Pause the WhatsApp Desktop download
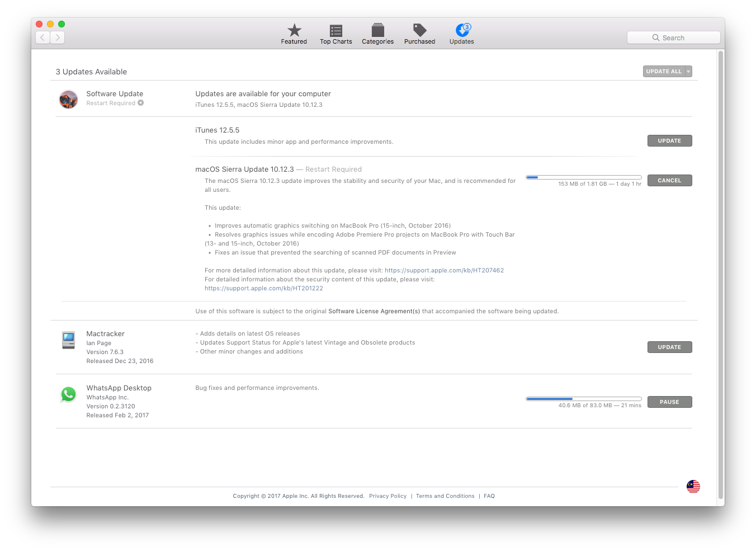This screenshot has width=756, height=551. (670, 402)
